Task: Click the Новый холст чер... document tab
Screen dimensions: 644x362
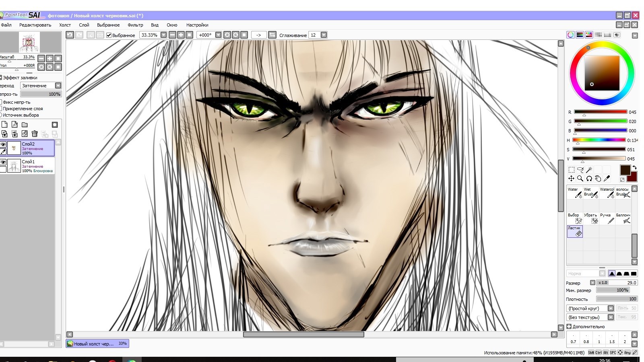Action: (97, 343)
